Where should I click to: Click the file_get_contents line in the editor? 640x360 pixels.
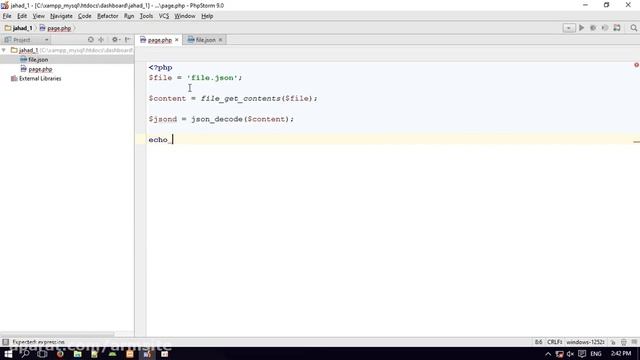pos(233,98)
